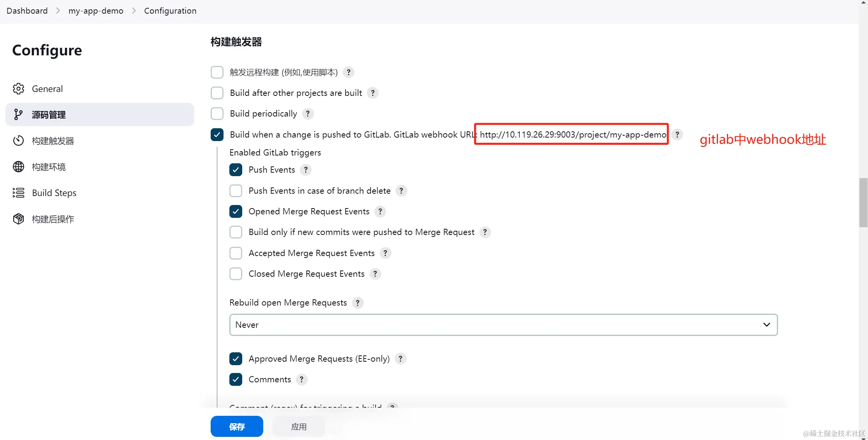Image resolution: width=868 pixels, height=440 pixels.
Task: Open Dashboard breadcrumb link
Action: (27, 11)
